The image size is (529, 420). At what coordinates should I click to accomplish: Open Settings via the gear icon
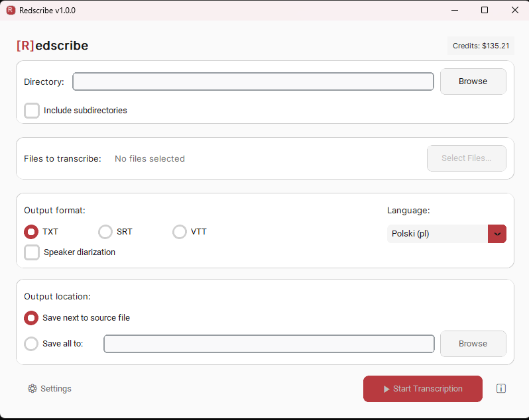(x=50, y=388)
